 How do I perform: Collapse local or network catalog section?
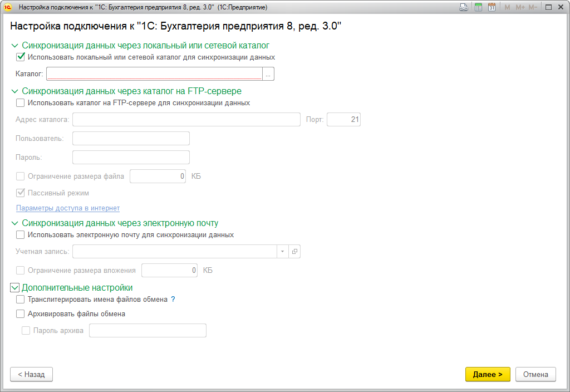tap(15, 46)
